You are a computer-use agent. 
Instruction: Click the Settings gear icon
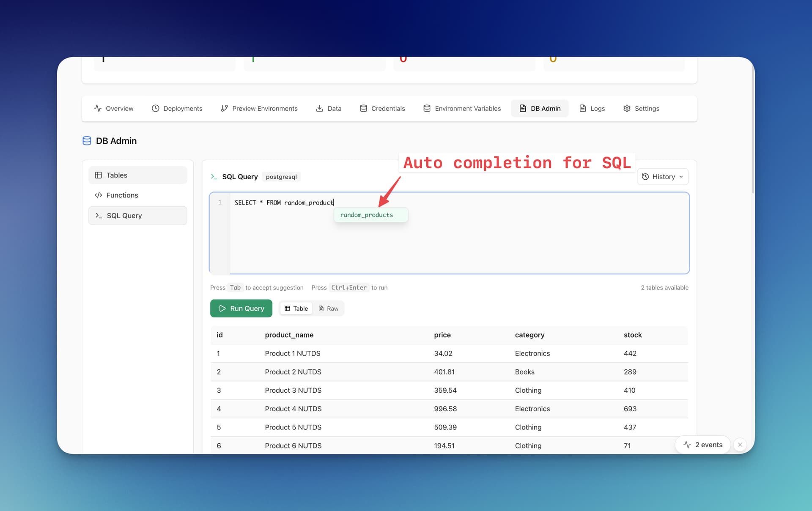coord(627,108)
